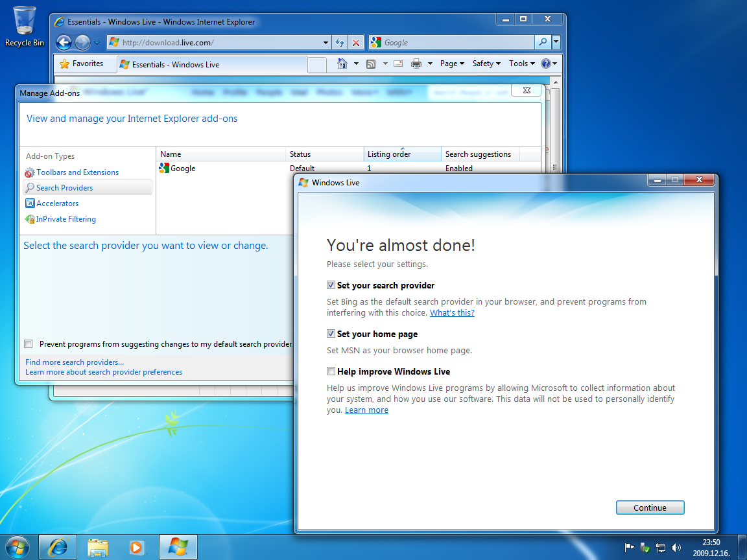
Task: Open the What's this? link
Action: tap(452, 313)
